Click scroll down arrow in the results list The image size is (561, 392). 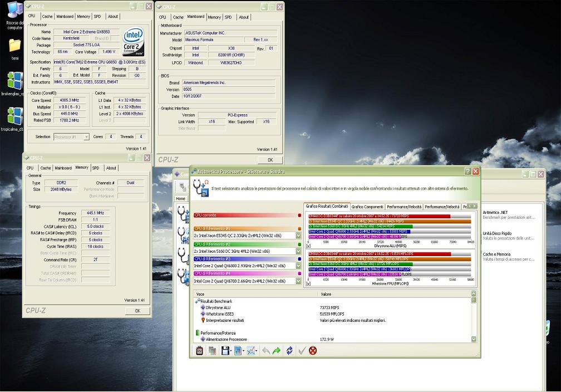click(474, 339)
